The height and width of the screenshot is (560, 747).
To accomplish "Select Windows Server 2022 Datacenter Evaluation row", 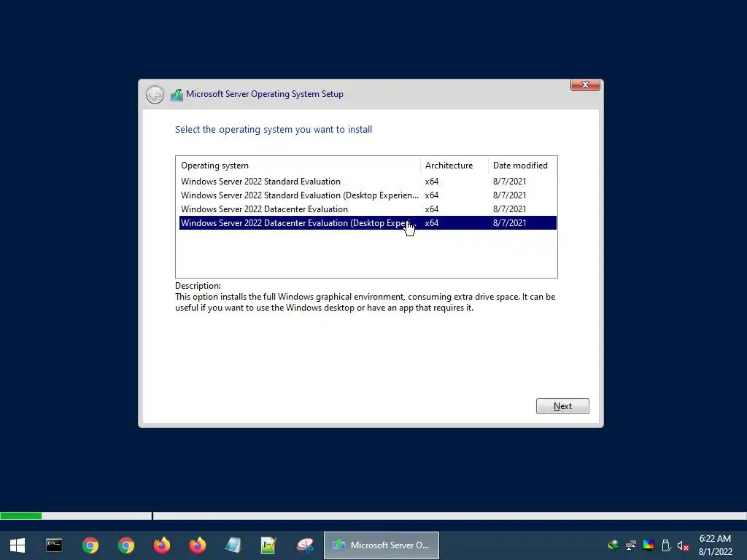I will (x=368, y=209).
